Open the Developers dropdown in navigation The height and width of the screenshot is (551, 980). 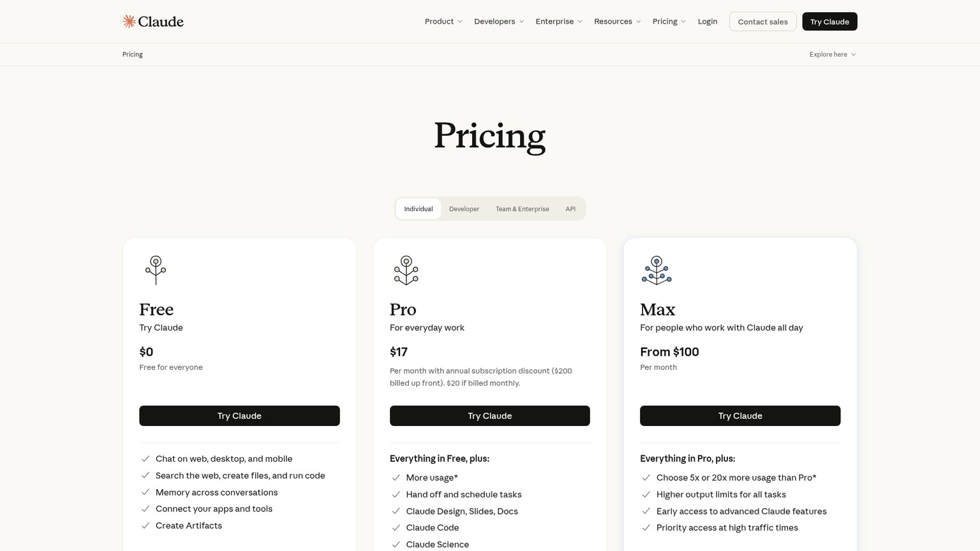tap(499, 22)
